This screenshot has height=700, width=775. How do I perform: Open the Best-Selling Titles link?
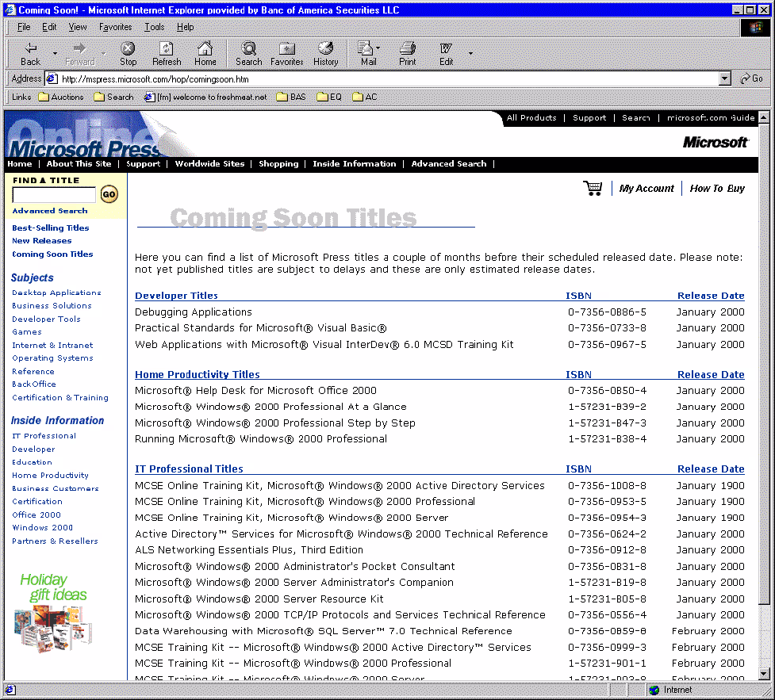click(51, 228)
